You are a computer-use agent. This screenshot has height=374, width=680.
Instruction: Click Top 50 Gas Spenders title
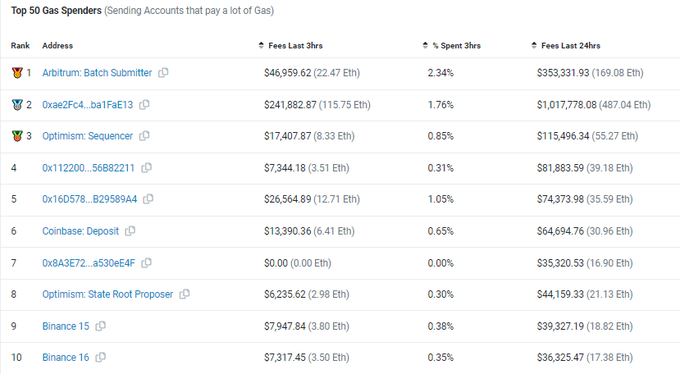[x=56, y=10]
